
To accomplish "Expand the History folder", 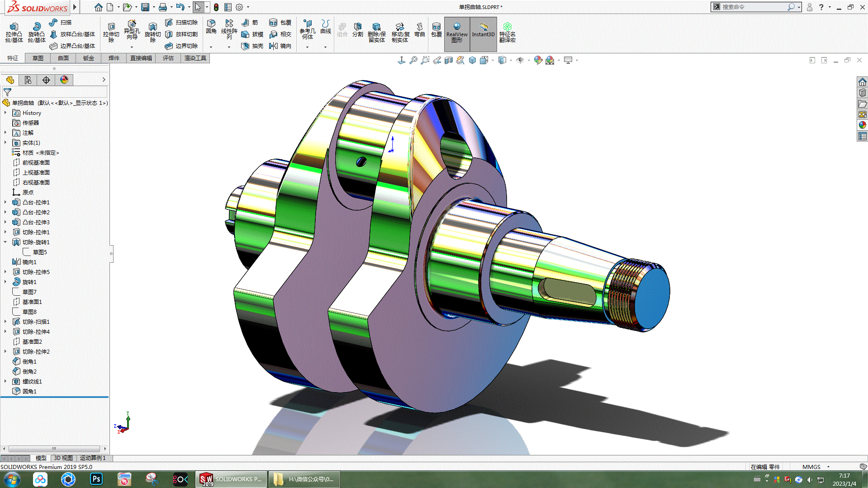I will click(5, 113).
